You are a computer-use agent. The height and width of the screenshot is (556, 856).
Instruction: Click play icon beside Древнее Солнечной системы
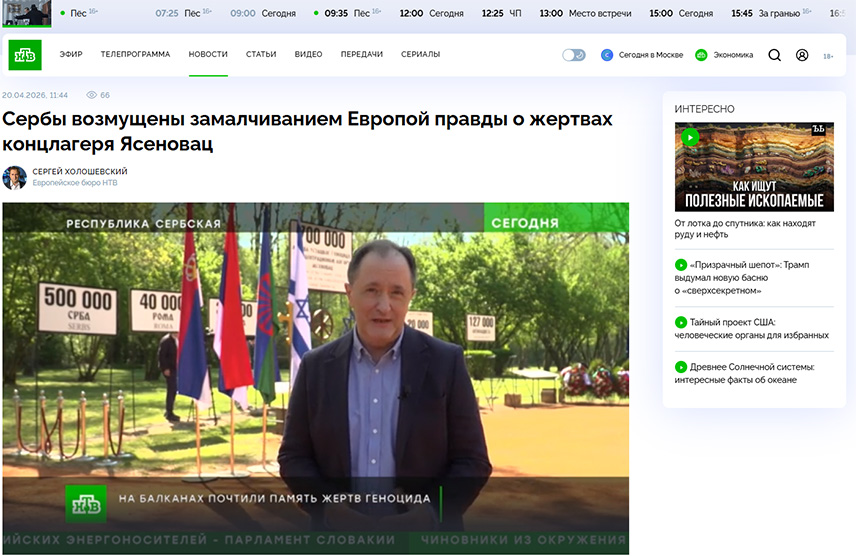[681, 366]
